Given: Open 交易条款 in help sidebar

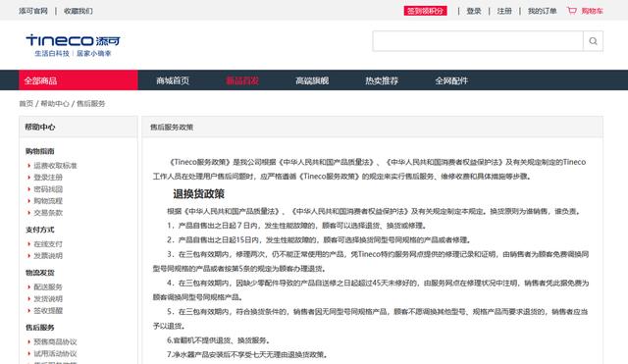Looking at the screenshot, I should click(x=48, y=213).
